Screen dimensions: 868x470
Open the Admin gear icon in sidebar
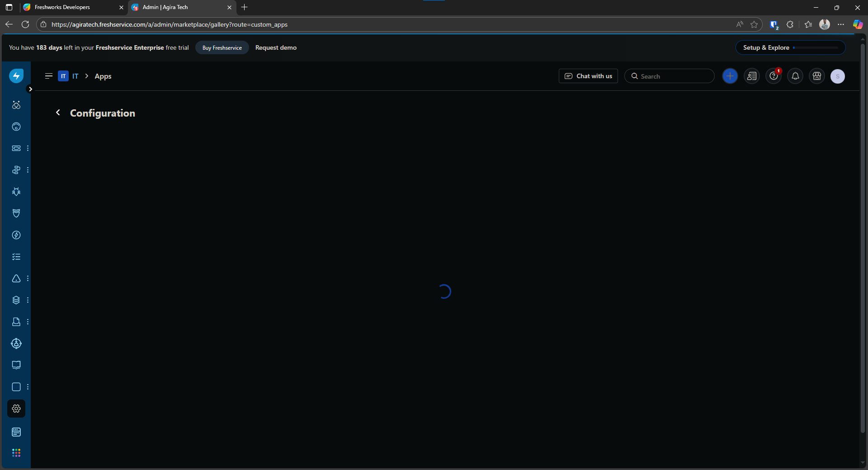point(16,409)
